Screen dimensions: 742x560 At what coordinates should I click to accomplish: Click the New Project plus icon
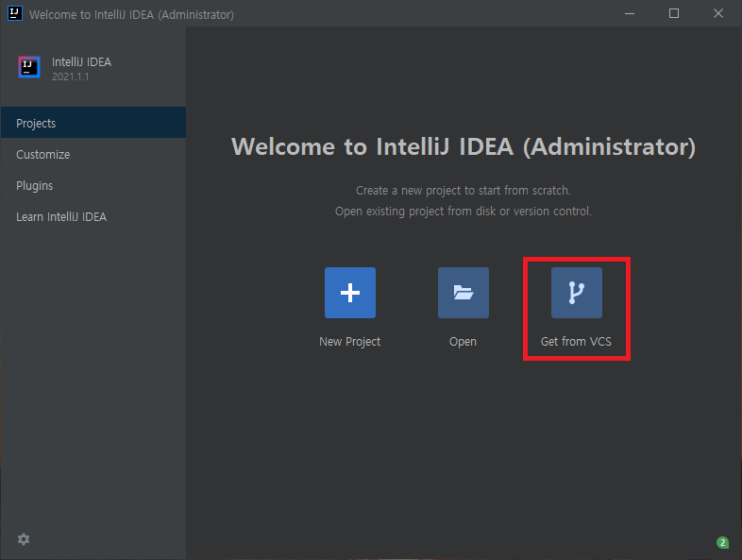point(349,293)
